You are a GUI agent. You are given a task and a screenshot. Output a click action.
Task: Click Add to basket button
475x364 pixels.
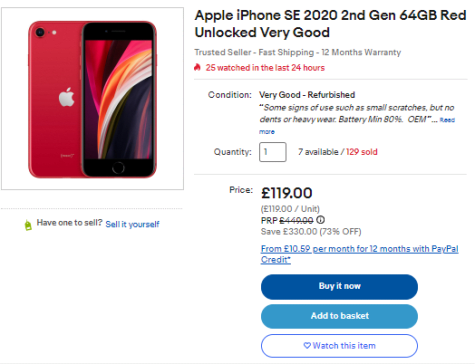[x=339, y=316]
